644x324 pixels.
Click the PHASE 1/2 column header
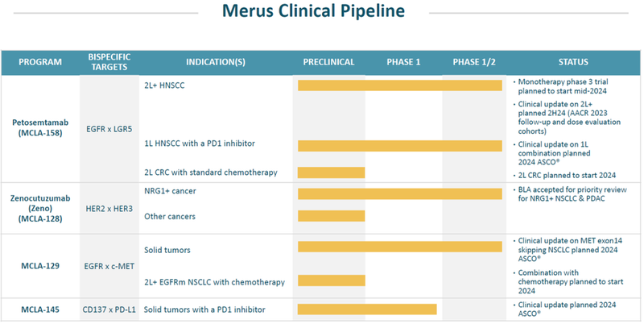pos(474,62)
